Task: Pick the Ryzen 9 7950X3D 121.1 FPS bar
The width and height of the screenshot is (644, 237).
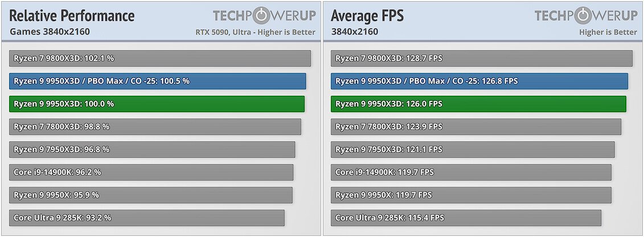Action: coord(473,149)
